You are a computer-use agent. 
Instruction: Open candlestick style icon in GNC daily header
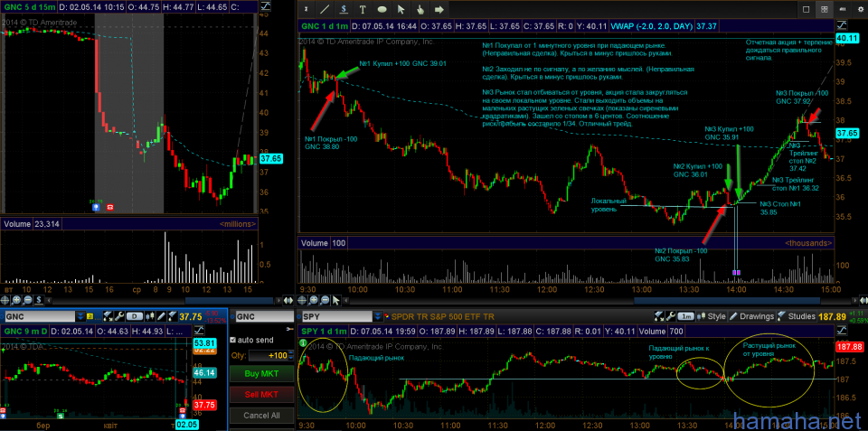149,316
